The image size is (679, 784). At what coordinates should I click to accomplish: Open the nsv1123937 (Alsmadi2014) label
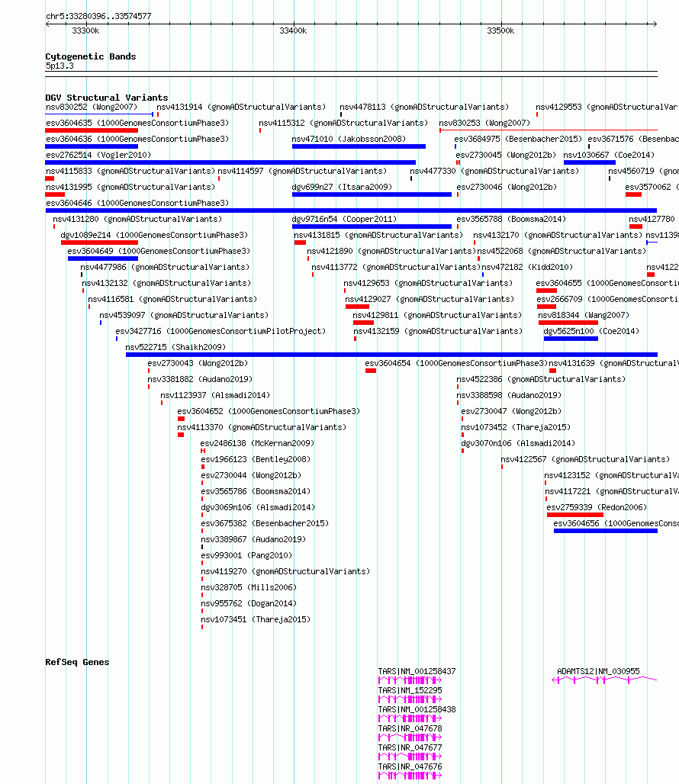(215, 395)
